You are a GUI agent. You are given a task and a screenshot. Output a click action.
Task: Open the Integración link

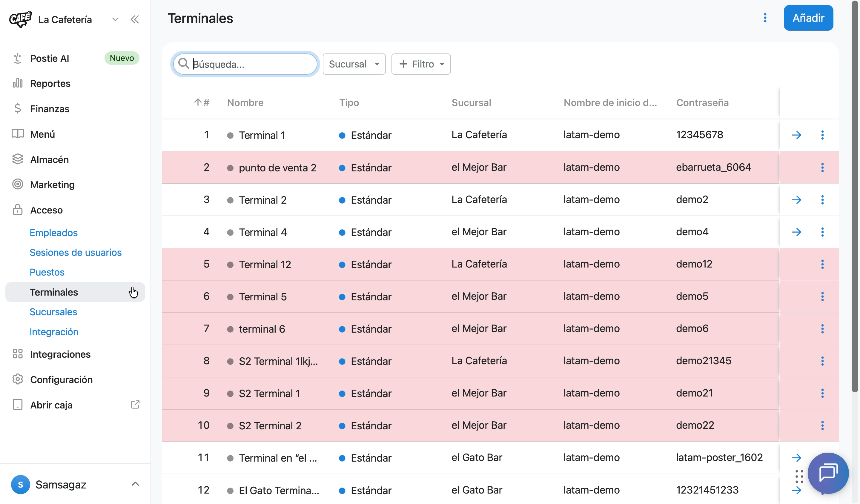54,332
